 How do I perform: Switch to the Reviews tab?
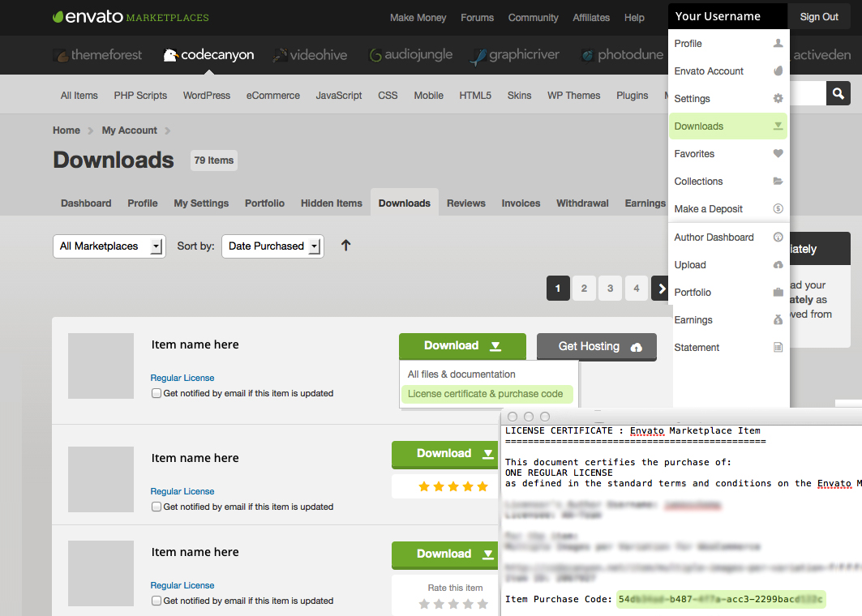tap(466, 203)
